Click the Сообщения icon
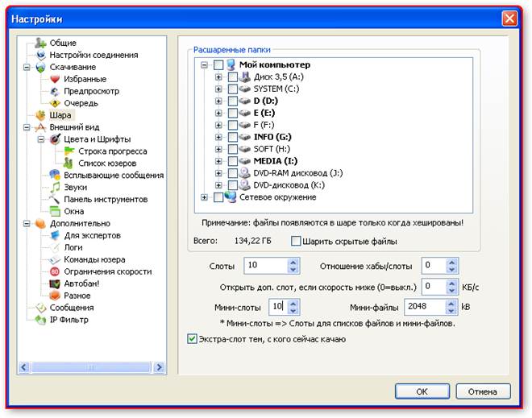 click(41, 308)
